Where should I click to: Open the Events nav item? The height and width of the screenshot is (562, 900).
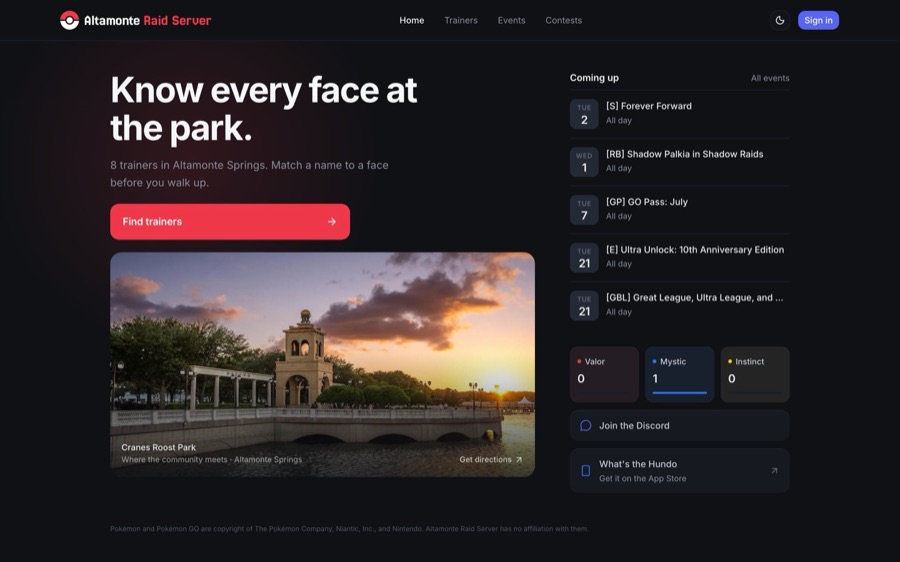tap(511, 20)
